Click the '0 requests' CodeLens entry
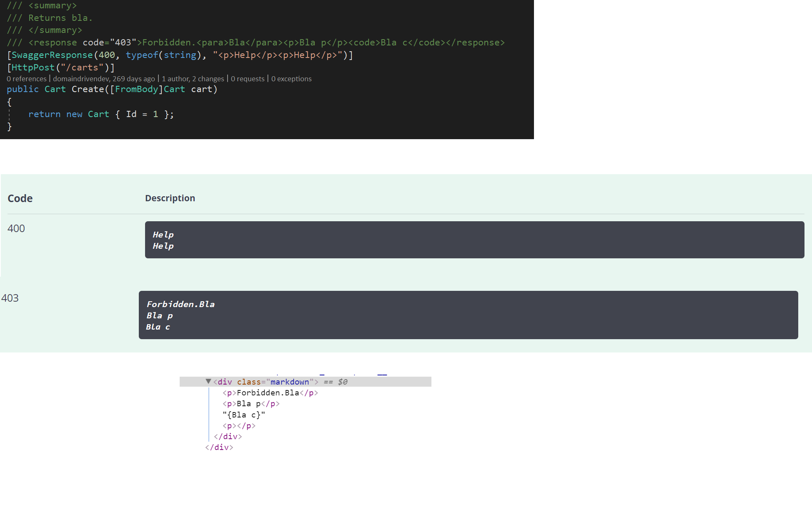Viewport: 812px width, 505px height. 248,79
